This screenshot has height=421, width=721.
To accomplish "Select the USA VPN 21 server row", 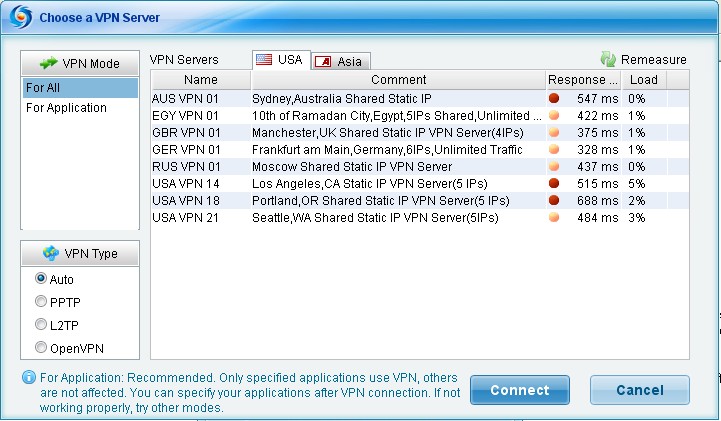I will click(x=420, y=217).
